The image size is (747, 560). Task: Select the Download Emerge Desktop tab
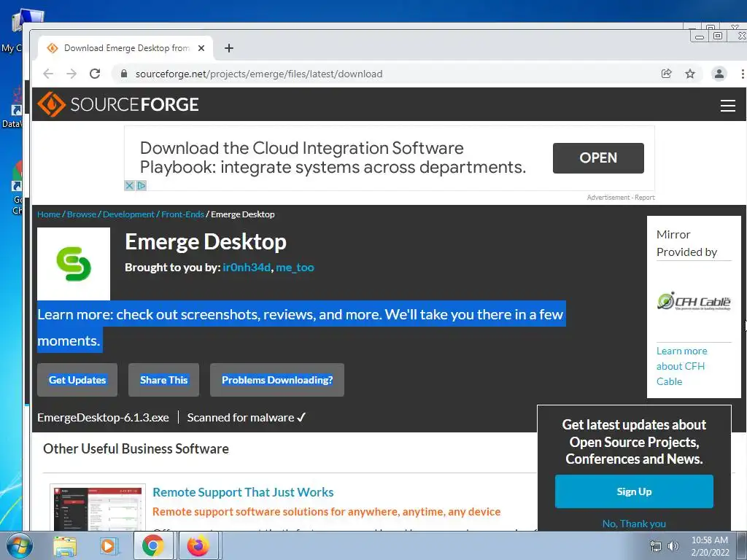[125, 48]
